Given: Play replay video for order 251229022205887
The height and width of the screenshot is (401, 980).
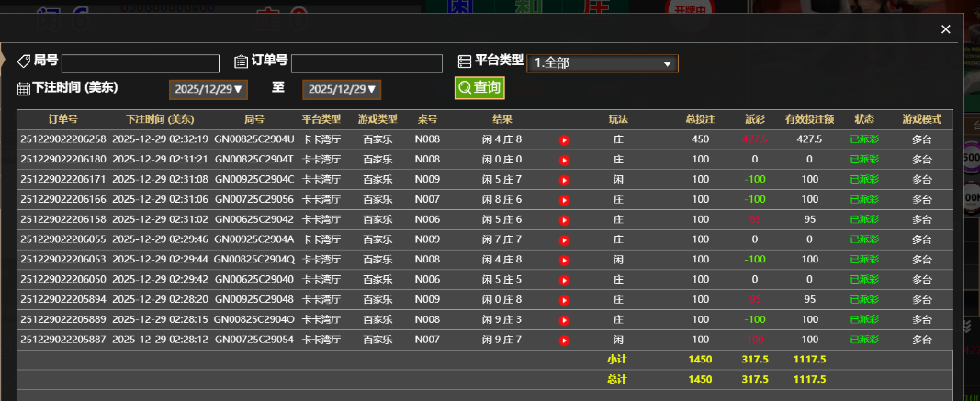Looking at the screenshot, I should 564,340.
